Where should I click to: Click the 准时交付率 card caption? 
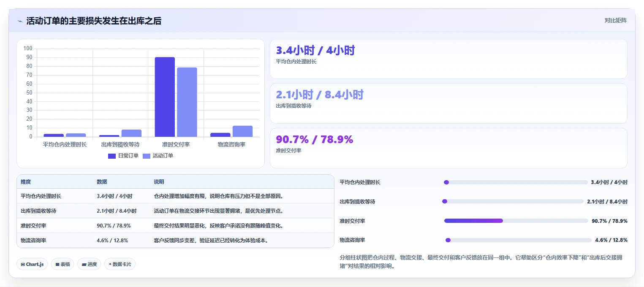pyautogui.click(x=288, y=151)
